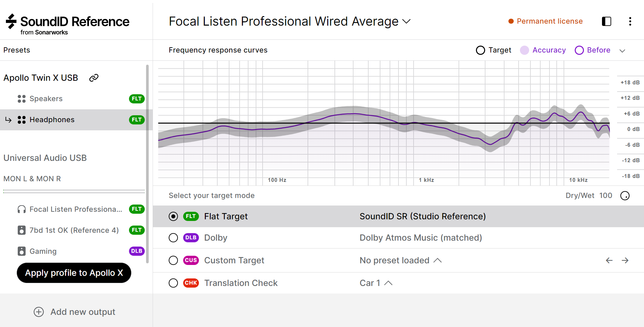Click the purple frequency response curve graph
The height and width of the screenshot is (327, 644).
click(x=384, y=123)
